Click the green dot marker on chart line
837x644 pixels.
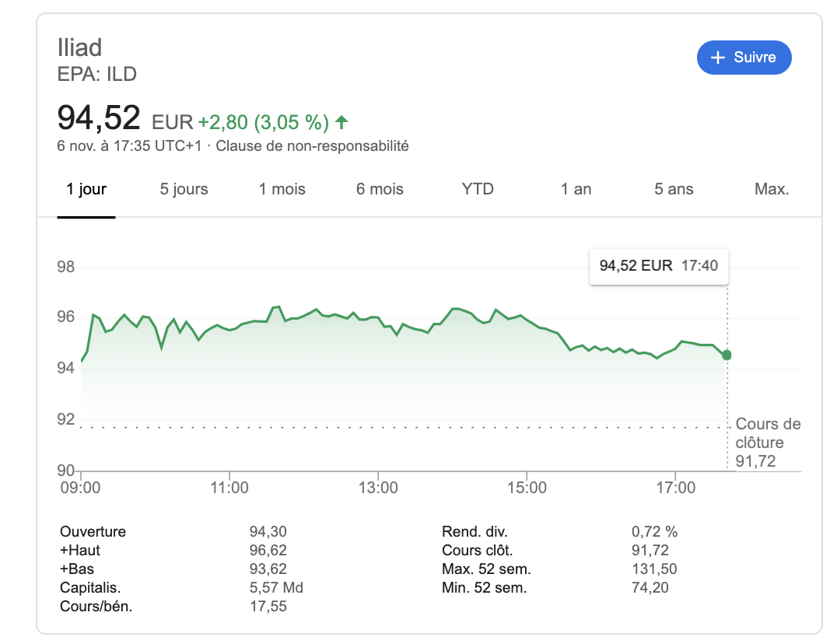pos(727,355)
